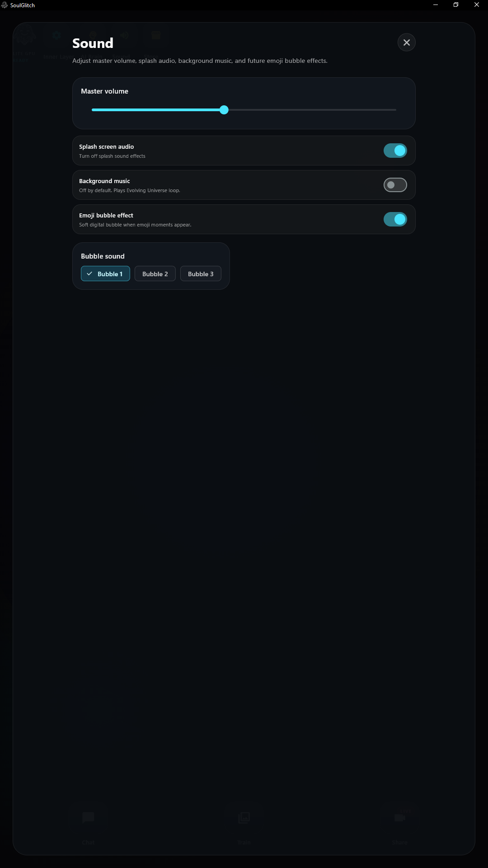
Task: Click "Soft digital bubble when emoji moments appear."
Action: coord(135,225)
